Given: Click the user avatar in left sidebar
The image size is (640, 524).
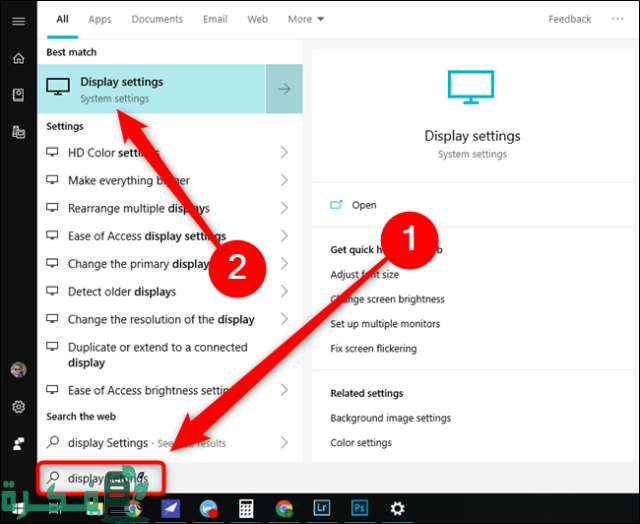Looking at the screenshot, I should pyautogui.click(x=18, y=370).
